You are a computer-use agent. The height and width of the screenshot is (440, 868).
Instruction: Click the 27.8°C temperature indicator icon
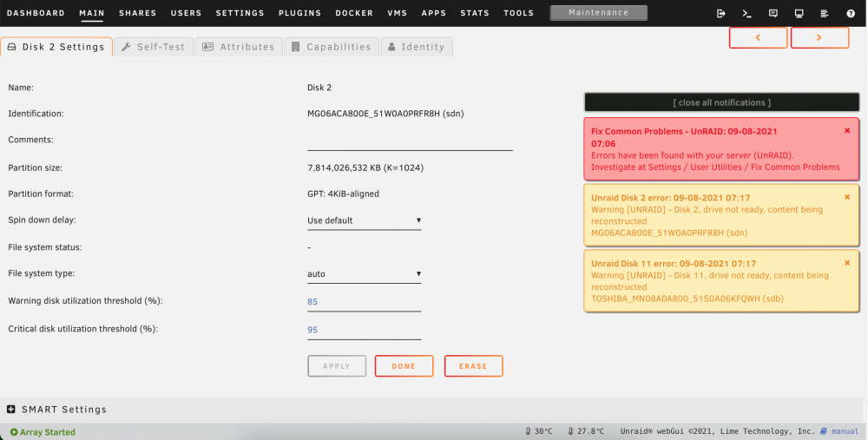tap(571, 431)
